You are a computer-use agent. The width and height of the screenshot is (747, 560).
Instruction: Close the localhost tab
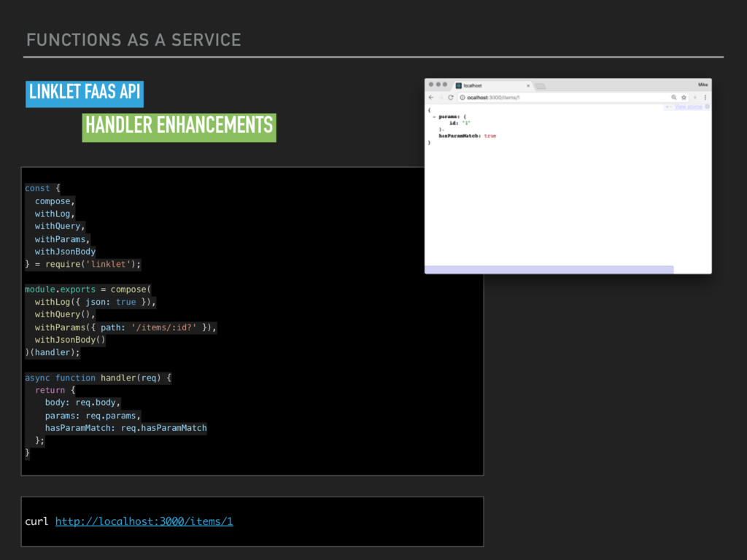point(528,86)
